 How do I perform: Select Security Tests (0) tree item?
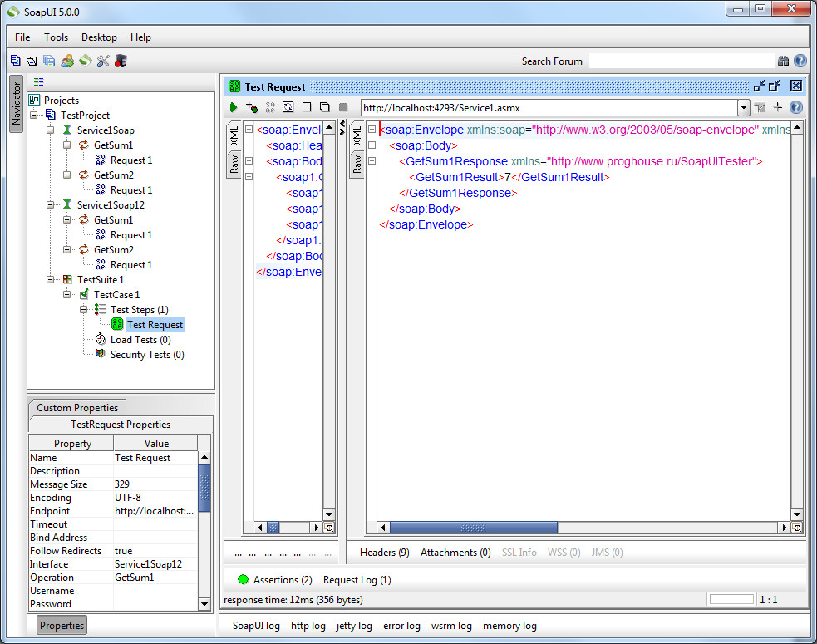point(147,355)
